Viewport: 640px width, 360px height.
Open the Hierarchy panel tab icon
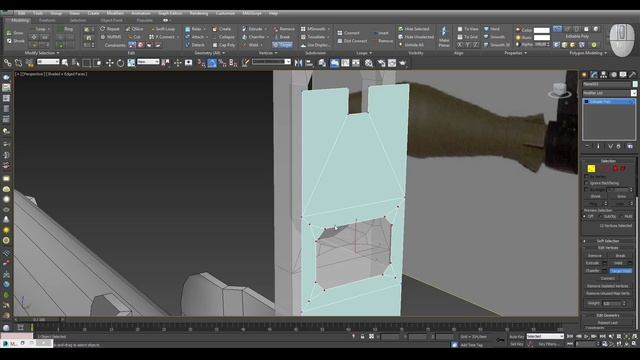[603, 75]
